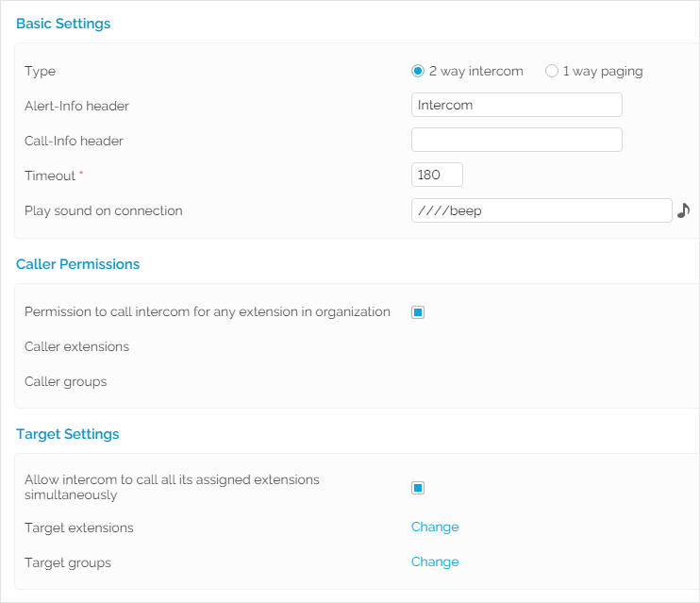Open the Change link for Target groups
This screenshot has width=700, height=603.
[x=435, y=561]
